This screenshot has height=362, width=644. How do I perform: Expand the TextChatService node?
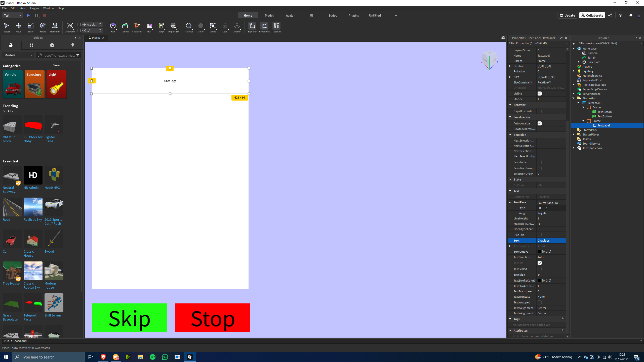[x=574, y=148]
